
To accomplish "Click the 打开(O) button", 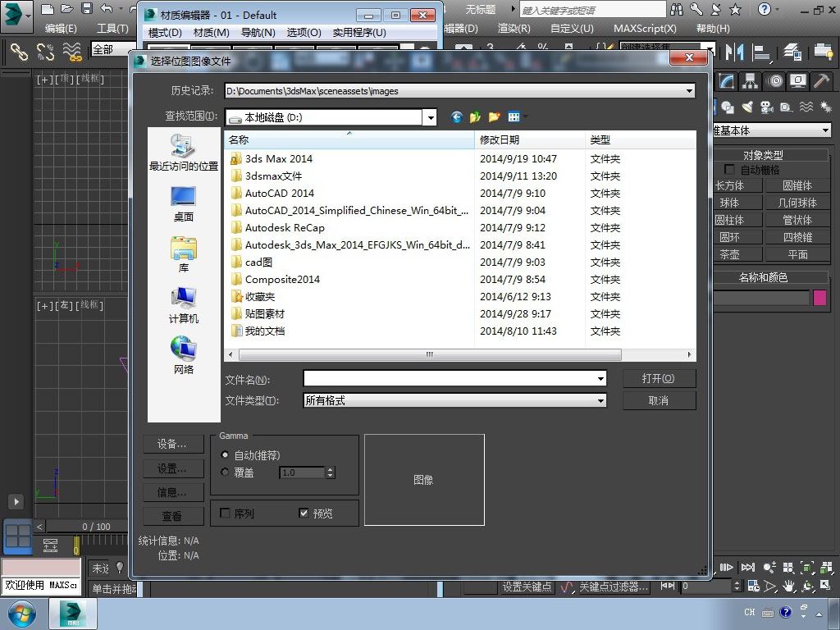I will (659, 378).
